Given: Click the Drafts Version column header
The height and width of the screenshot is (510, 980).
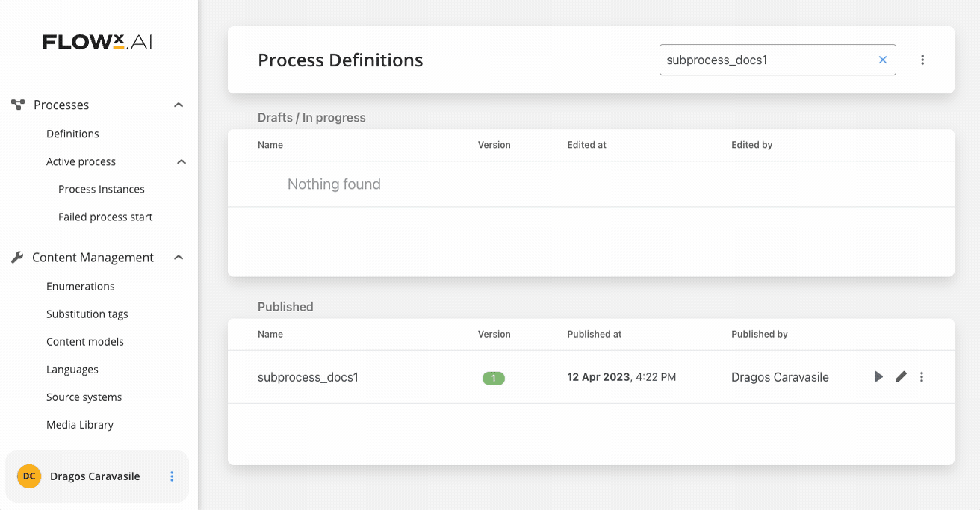Looking at the screenshot, I should 494,145.
